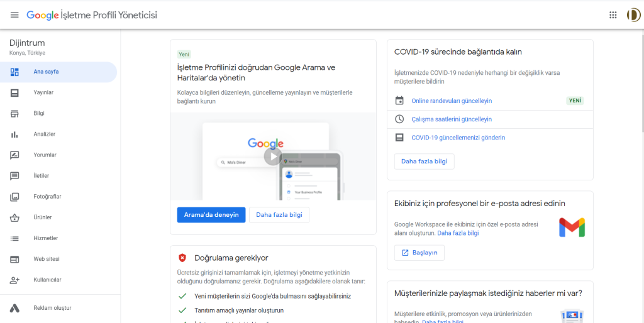This screenshot has height=323, width=644.
Task: Click the Ürünler basket icon
Action: point(14,218)
